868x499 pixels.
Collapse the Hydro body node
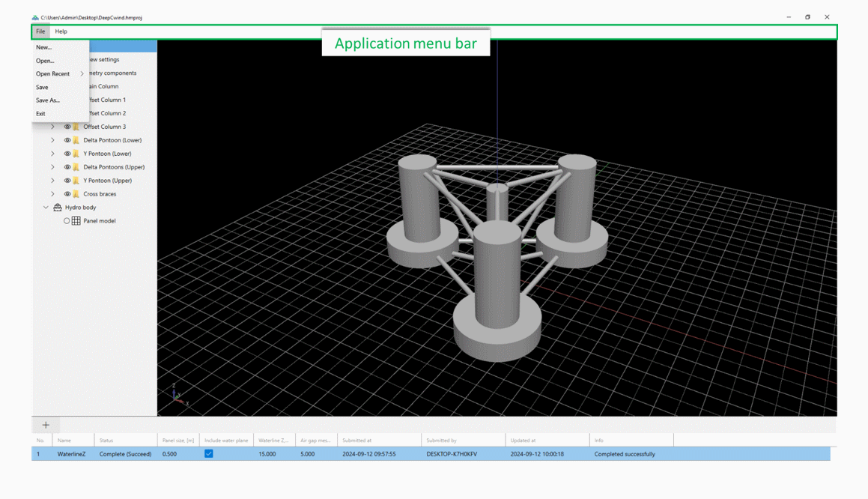point(46,207)
